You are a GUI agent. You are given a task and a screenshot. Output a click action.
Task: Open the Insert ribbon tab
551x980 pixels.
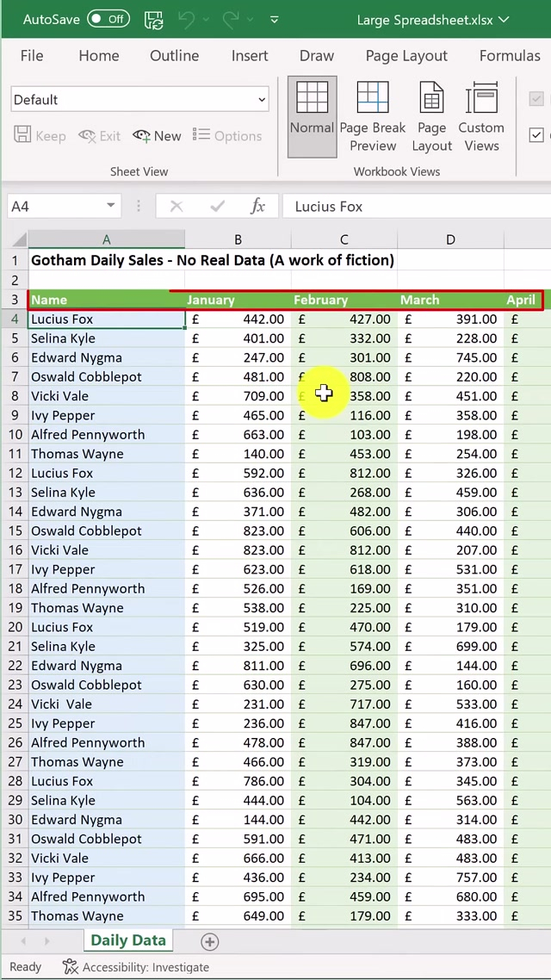(x=249, y=55)
